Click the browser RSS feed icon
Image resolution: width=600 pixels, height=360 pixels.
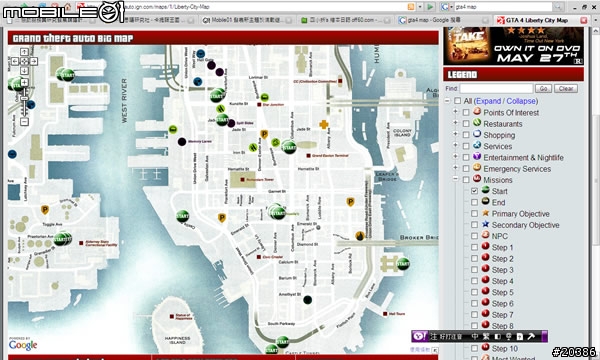411,7
